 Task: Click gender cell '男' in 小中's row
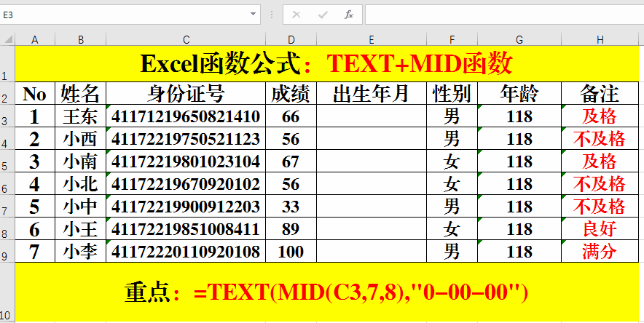(452, 206)
